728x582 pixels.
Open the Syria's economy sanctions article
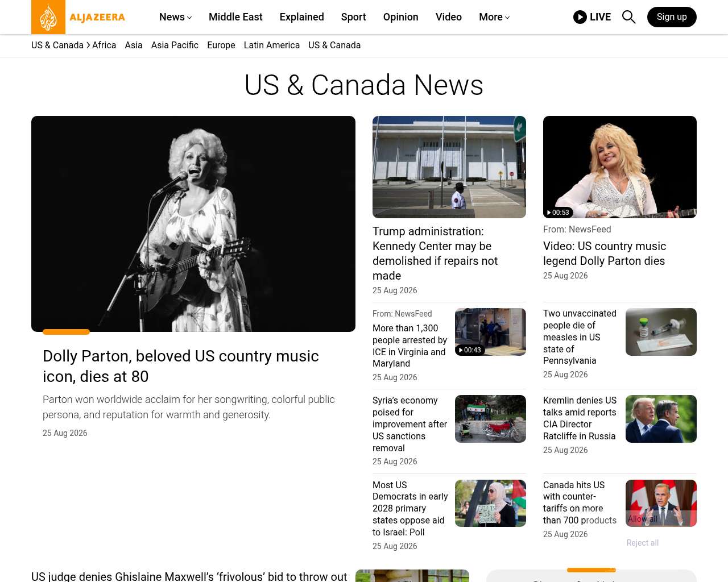point(410,424)
